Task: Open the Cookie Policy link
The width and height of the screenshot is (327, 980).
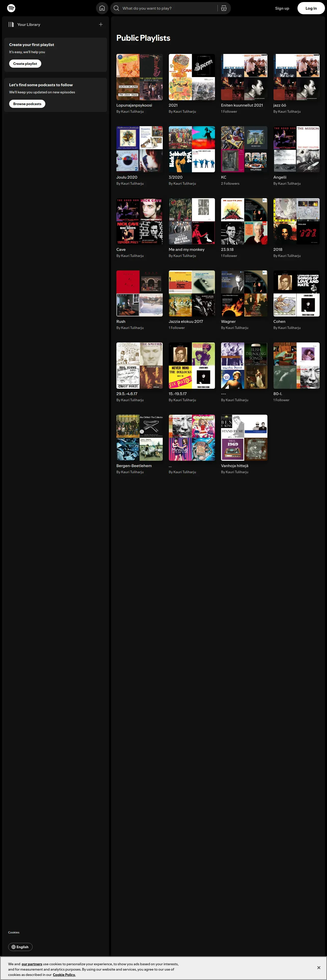Action: click(64, 975)
